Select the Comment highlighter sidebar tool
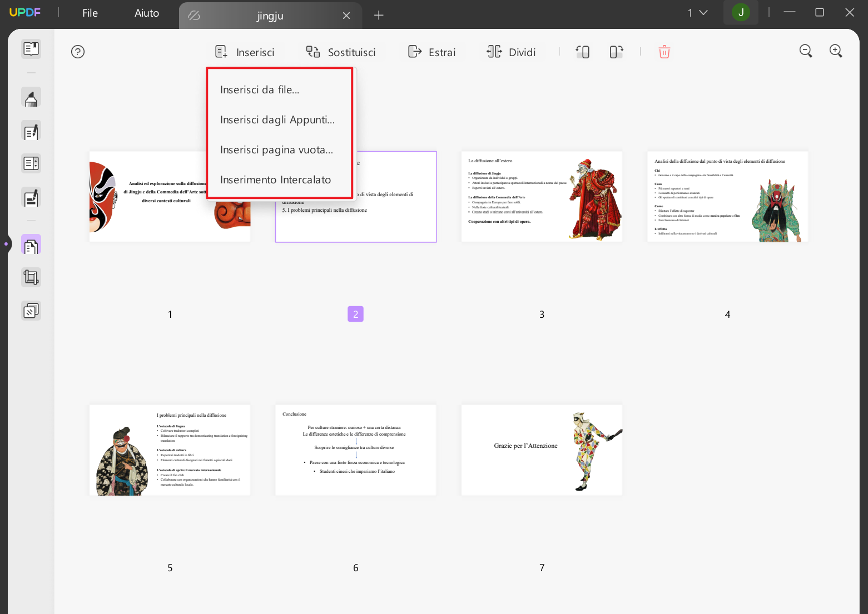 click(31, 98)
